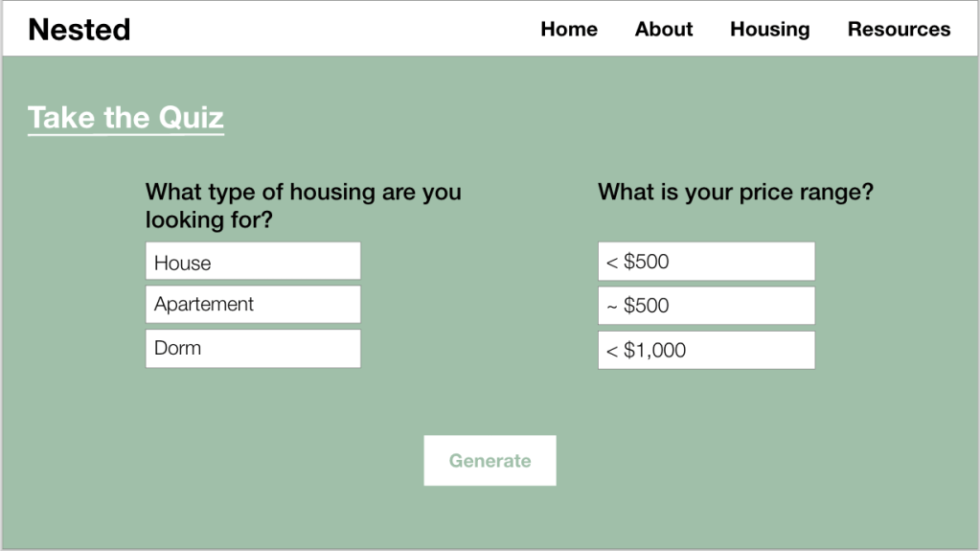980x551 pixels.
Task: Click the Take the Quiz heading
Action: pyautogui.click(x=125, y=118)
